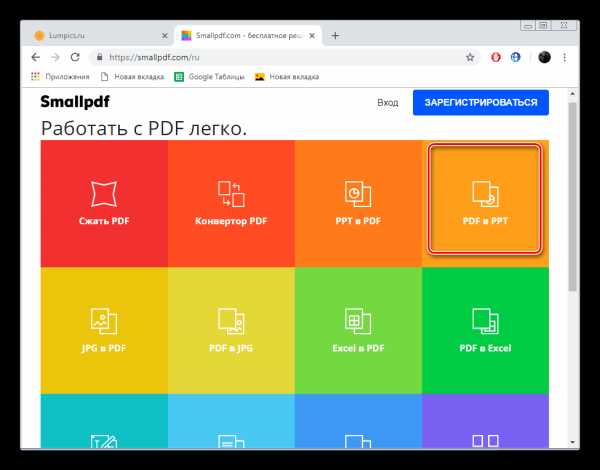View site info via the padlock icon
Image resolution: width=600 pixels, height=470 pixels.
click(99, 57)
